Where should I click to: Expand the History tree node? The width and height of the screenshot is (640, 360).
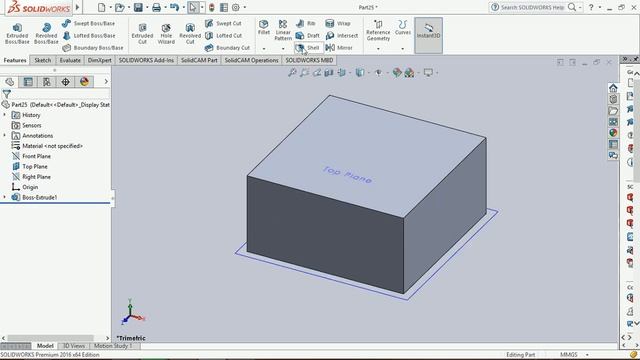(4, 115)
